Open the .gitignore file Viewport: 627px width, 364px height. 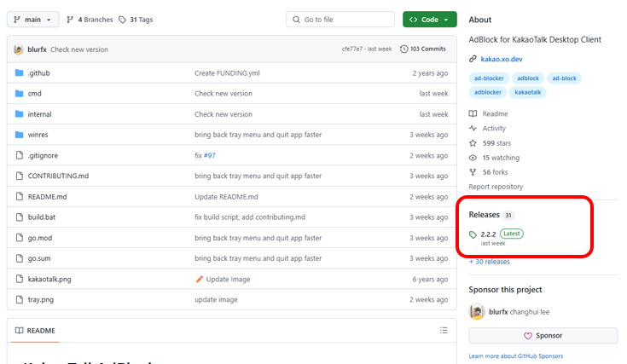click(x=43, y=155)
